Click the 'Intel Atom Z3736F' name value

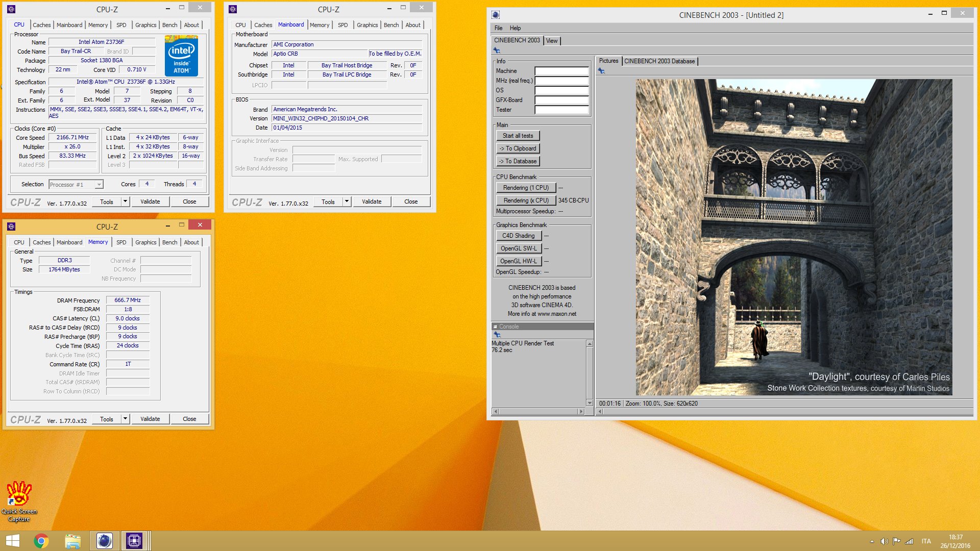pos(102,42)
